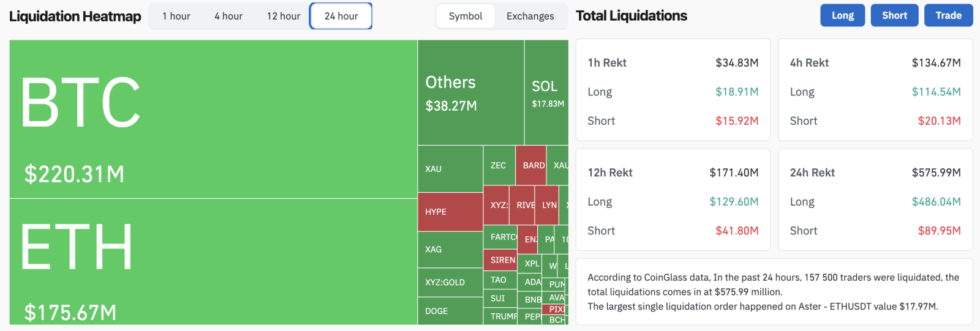Image resolution: width=980 pixels, height=331 pixels.
Task: Select the Others $38.27M tile
Action: (x=470, y=93)
